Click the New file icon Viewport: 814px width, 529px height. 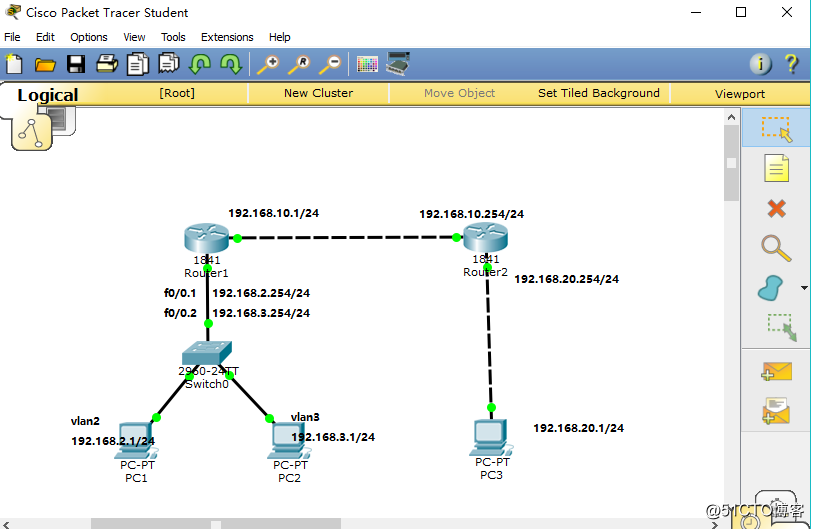click(x=14, y=64)
